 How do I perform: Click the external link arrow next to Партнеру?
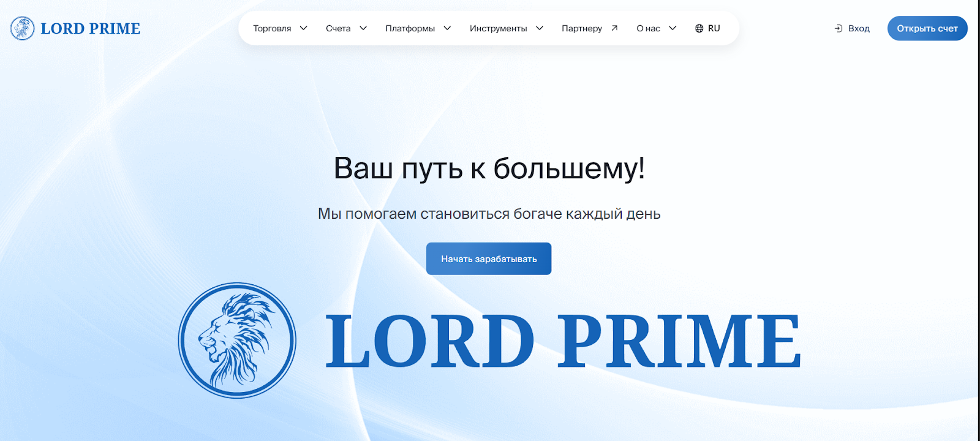click(x=614, y=28)
